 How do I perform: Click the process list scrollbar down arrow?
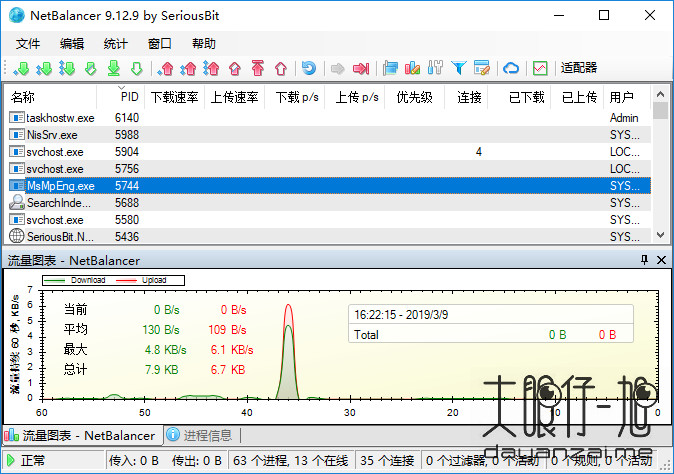[x=660, y=234]
